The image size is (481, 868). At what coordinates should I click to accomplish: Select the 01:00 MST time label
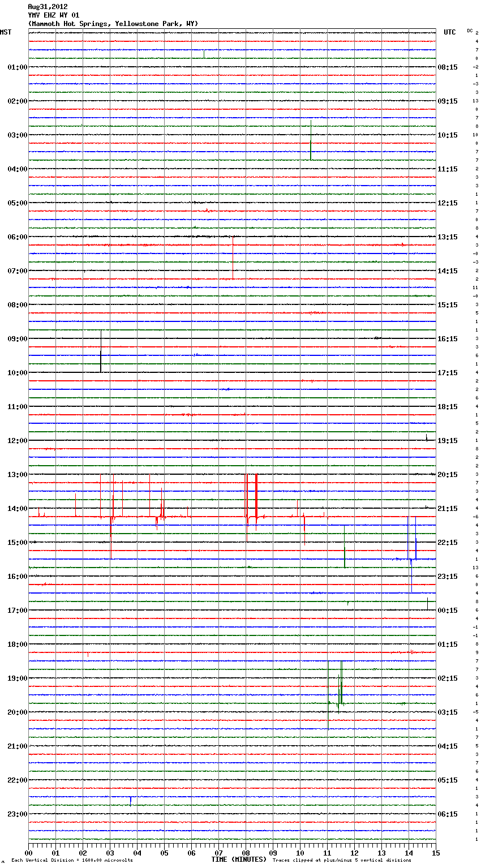tap(17, 67)
